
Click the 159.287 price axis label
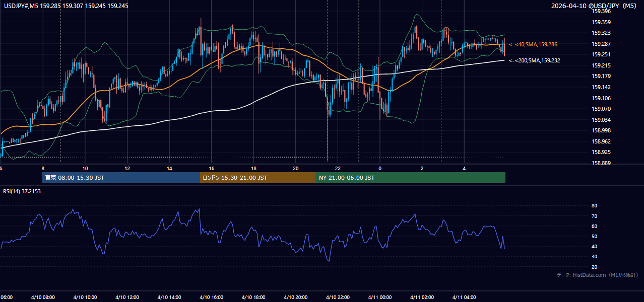(601, 44)
